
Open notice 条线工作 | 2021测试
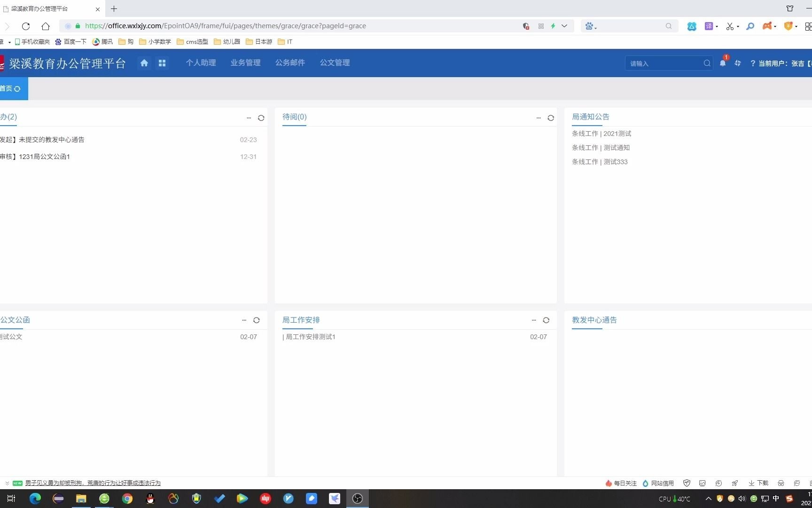pos(601,134)
